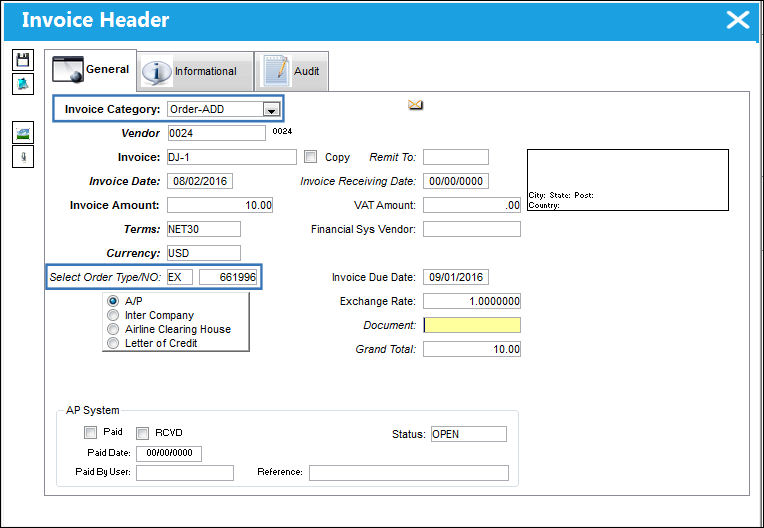Select the Airline Clearing House option

(113, 329)
